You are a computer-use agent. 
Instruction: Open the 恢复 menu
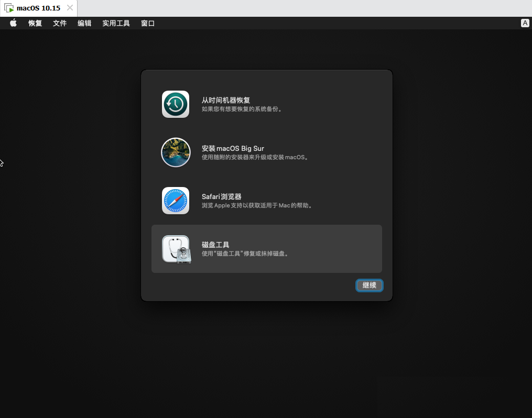35,23
